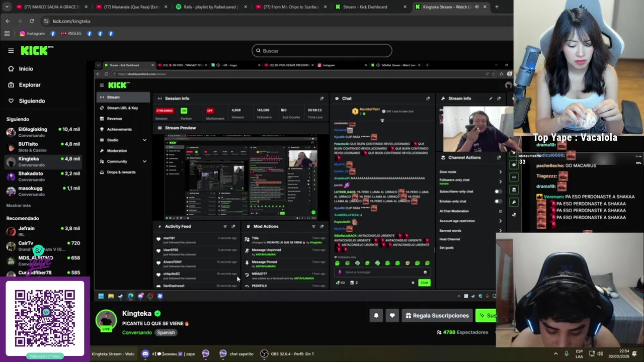Open Inicio in the Kick sidebar
This screenshot has height=362, width=644.
tap(26, 69)
